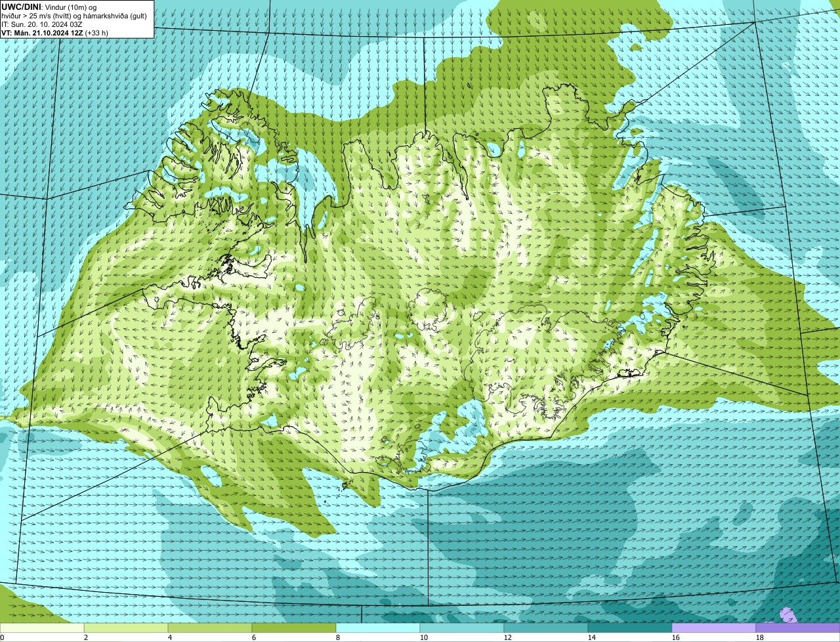Click the colorbar tick label '16'

pos(676,637)
